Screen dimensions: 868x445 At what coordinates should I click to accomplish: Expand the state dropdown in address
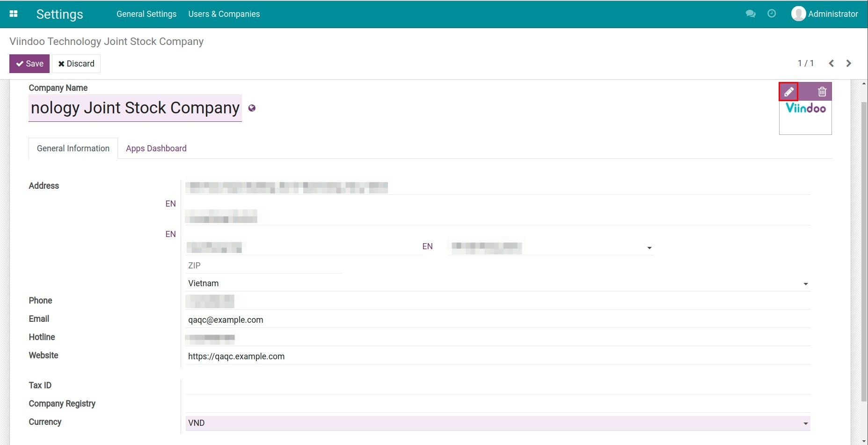pyautogui.click(x=649, y=247)
